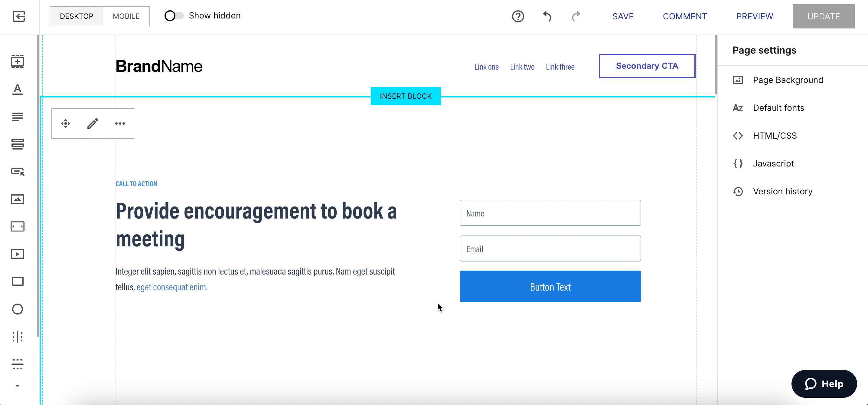Click the COMMENT button
The image size is (868, 405).
[685, 16]
